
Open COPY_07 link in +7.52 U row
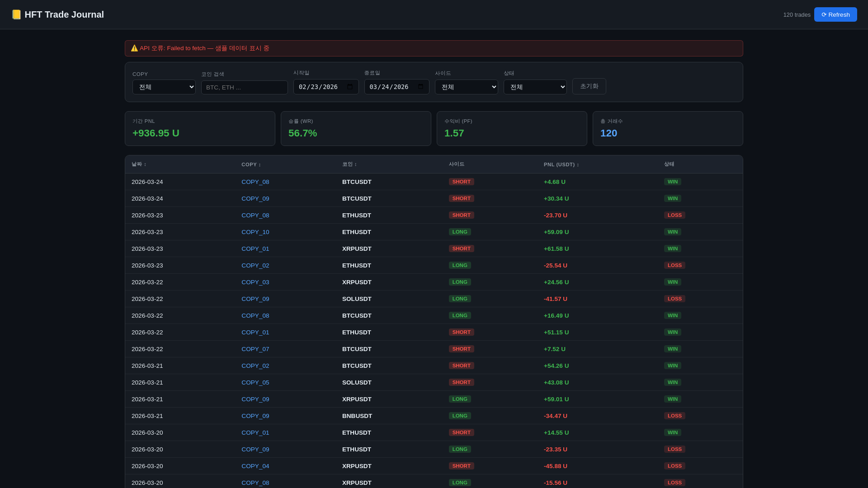pos(255,349)
